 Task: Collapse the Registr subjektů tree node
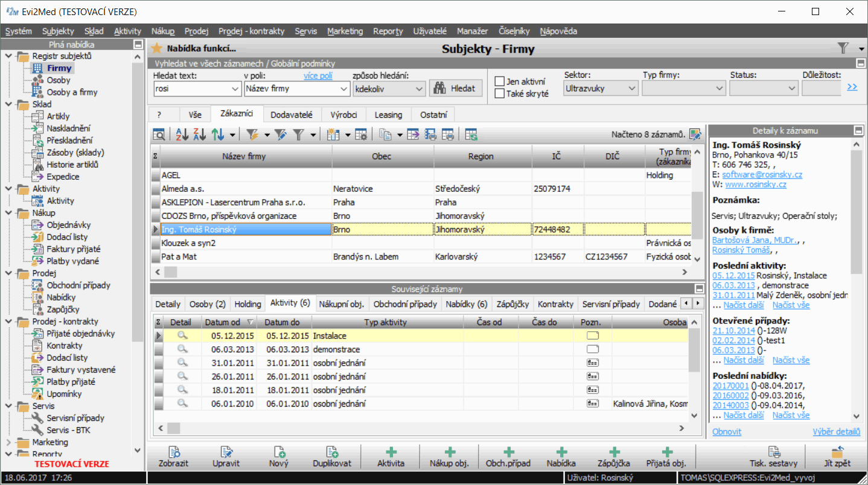click(x=8, y=56)
